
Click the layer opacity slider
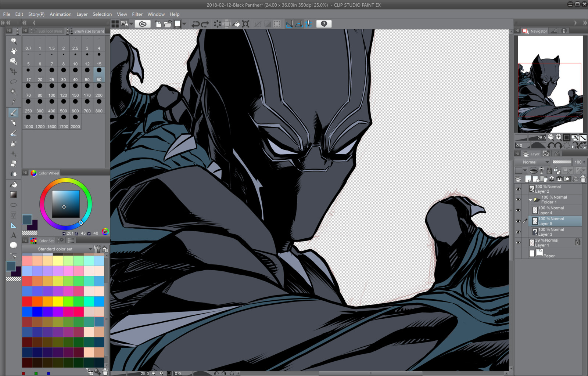(562, 162)
